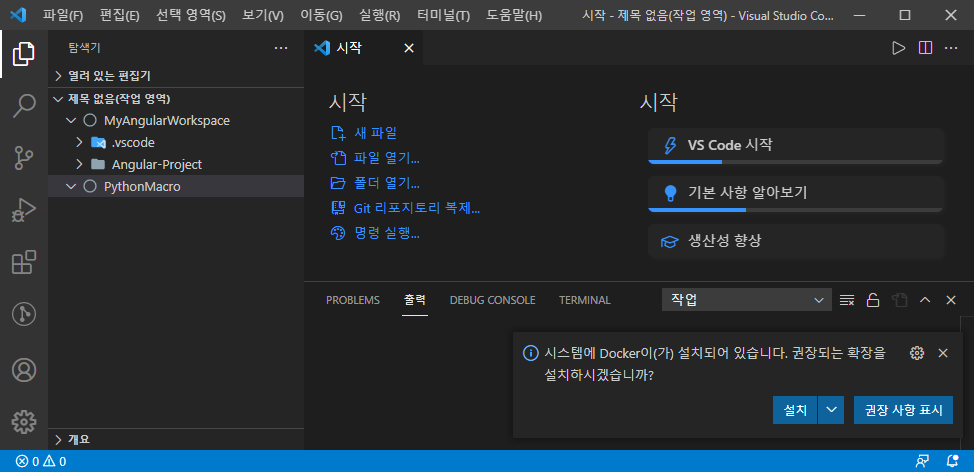Open 기본 사항 알아보기 walkthrough
Screen dimensions: 974x472
tap(795, 193)
